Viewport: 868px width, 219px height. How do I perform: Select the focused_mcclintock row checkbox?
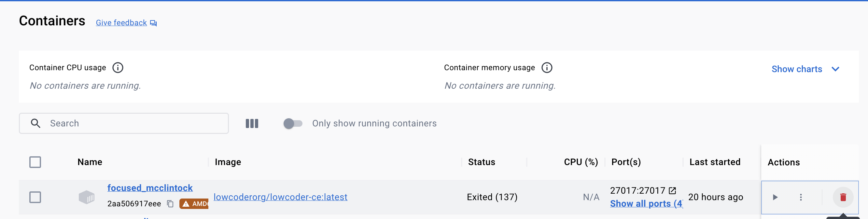[35, 197]
